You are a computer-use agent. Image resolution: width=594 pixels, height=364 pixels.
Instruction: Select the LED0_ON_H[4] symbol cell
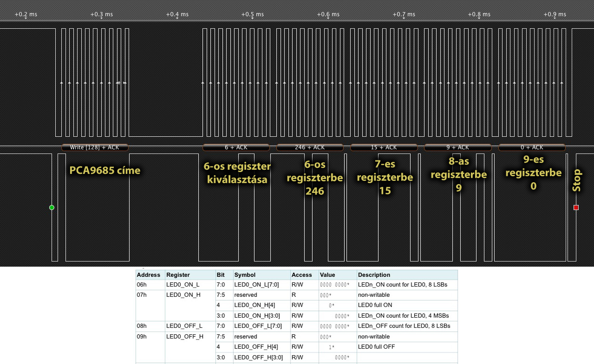click(x=262, y=305)
